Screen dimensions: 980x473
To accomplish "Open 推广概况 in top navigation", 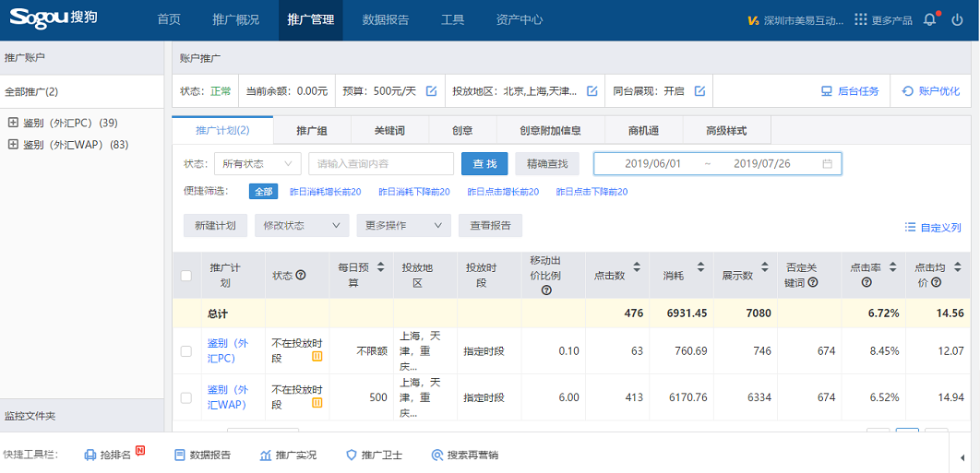I will click(235, 19).
